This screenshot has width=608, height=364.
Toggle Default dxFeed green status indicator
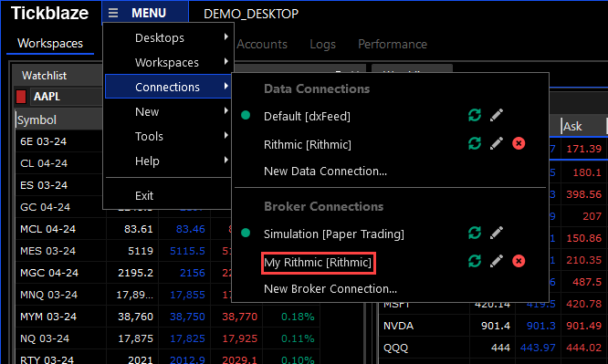pos(246,115)
